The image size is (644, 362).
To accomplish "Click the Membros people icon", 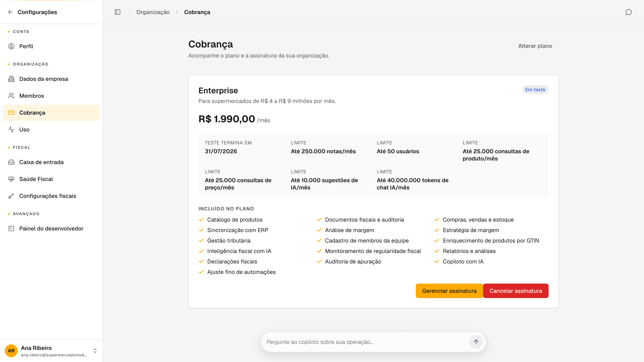I will [x=11, y=96].
